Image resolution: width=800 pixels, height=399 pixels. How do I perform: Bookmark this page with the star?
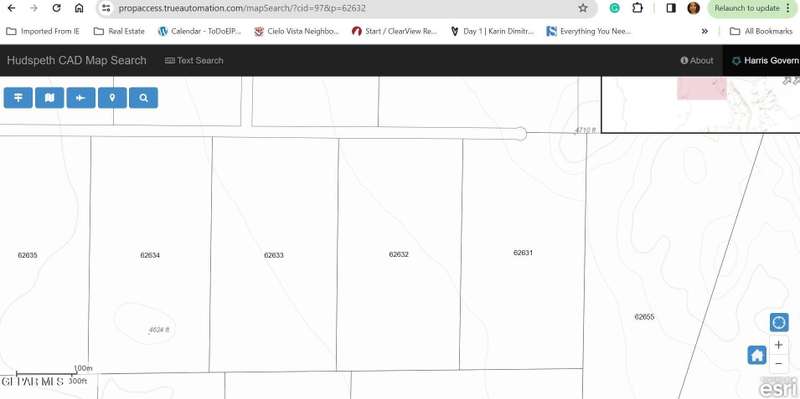coord(583,8)
